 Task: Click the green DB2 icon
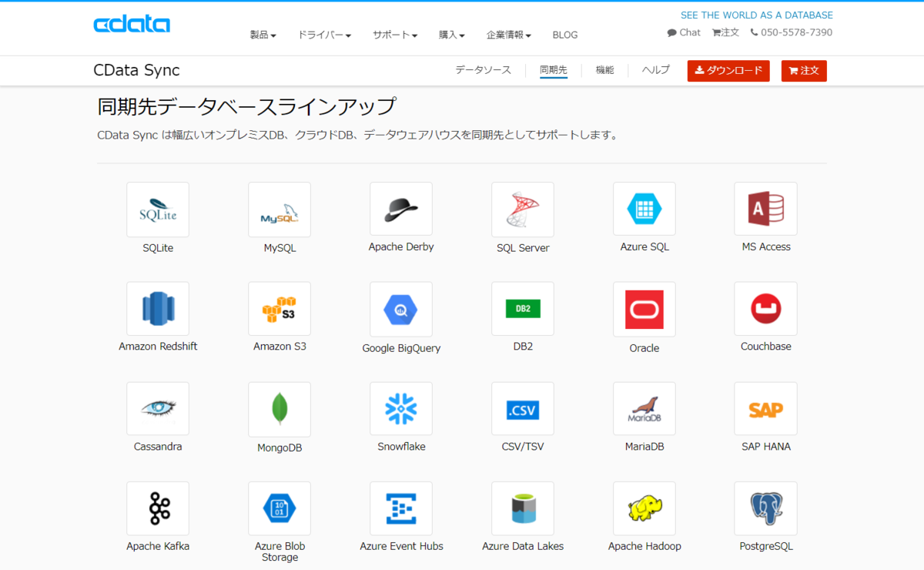click(x=523, y=309)
